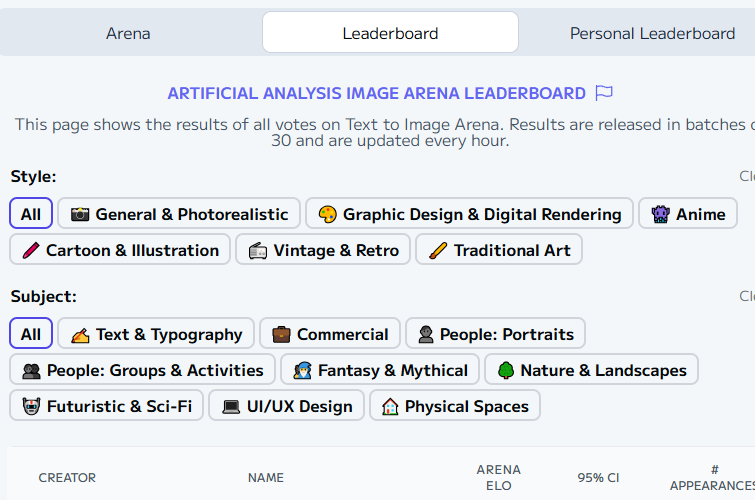
Task: Click the flag icon beside leaderboard title
Action: [604, 93]
